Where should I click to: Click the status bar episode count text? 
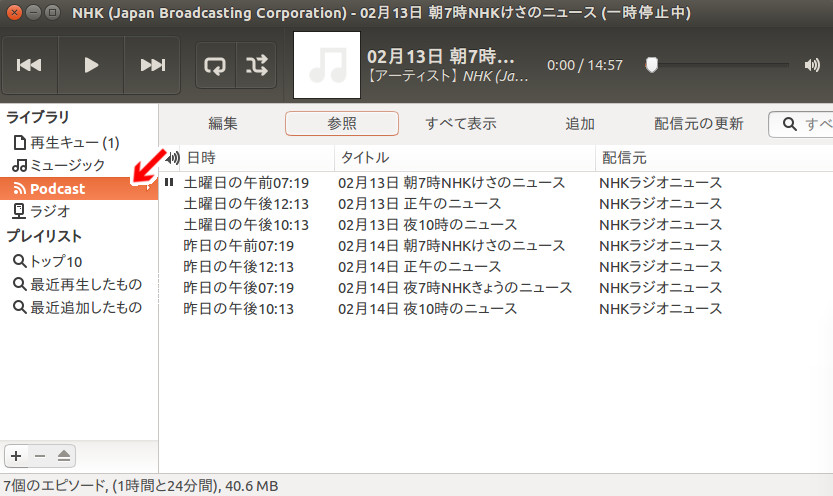pos(141,485)
